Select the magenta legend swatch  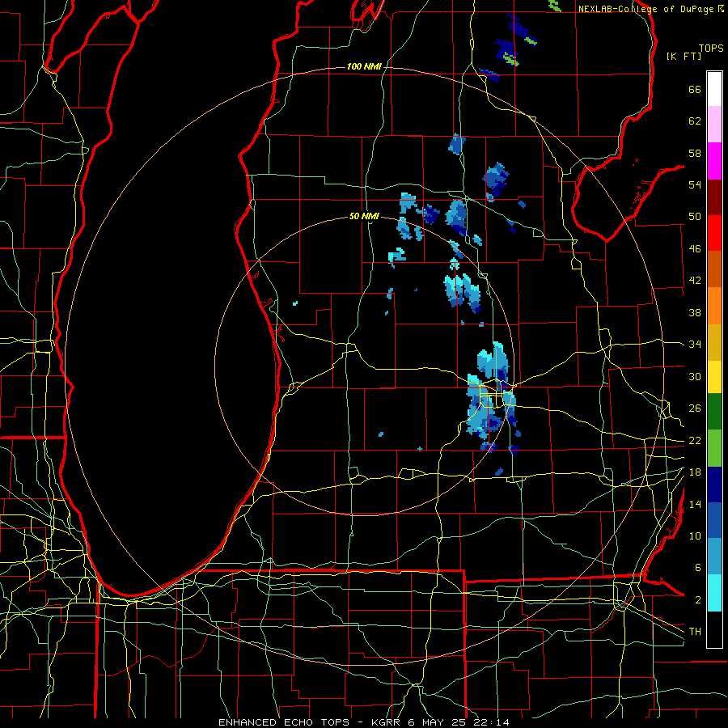coord(714,161)
